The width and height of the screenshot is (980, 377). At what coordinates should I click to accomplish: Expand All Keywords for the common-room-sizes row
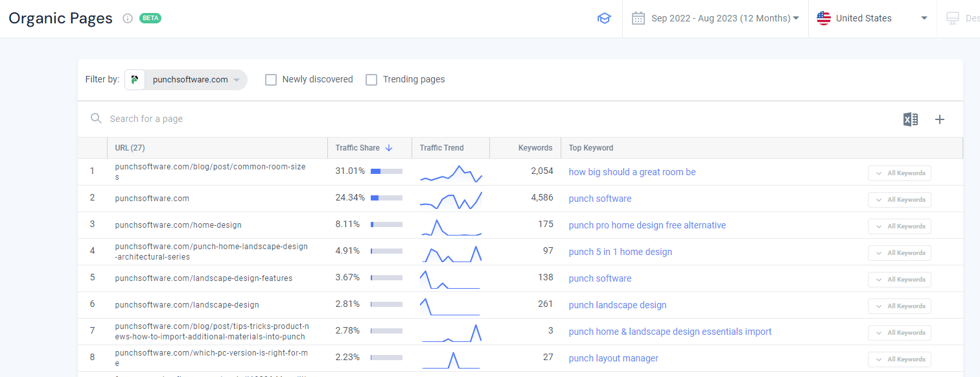point(900,173)
